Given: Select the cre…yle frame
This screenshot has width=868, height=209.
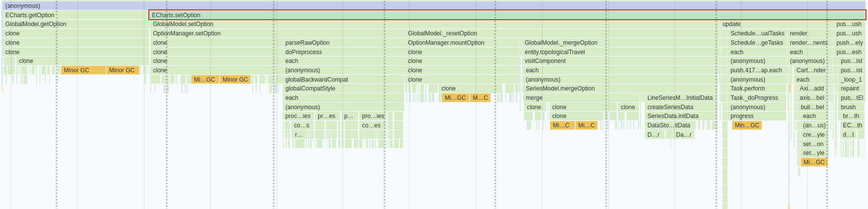Looking at the screenshot, I should (x=813, y=135).
